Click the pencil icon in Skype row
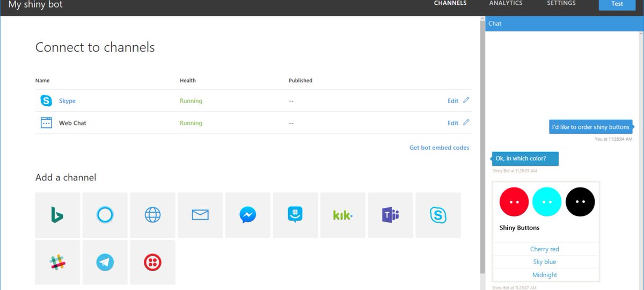This screenshot has height=290, width=644. click(x=466, y=100)
